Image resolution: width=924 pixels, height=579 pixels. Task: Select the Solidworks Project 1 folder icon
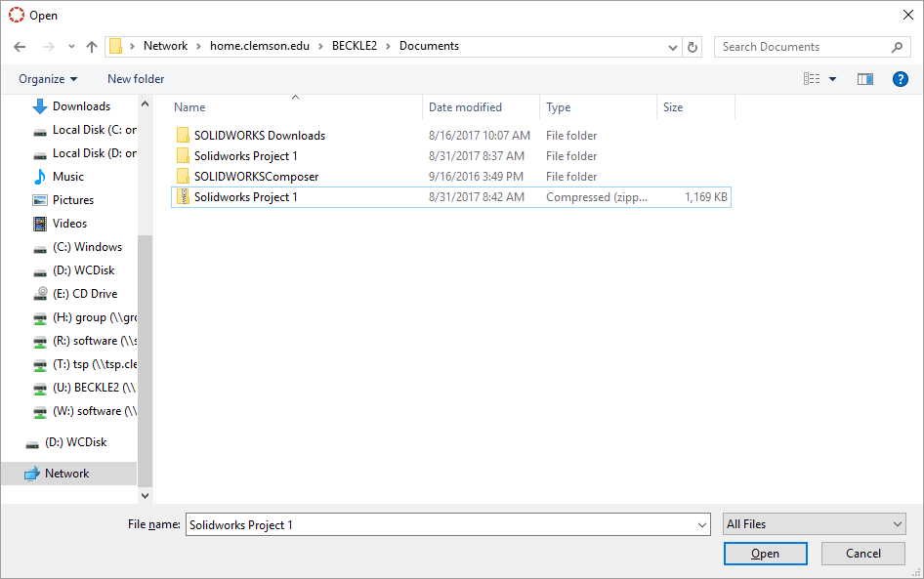[x=184, y=156]
